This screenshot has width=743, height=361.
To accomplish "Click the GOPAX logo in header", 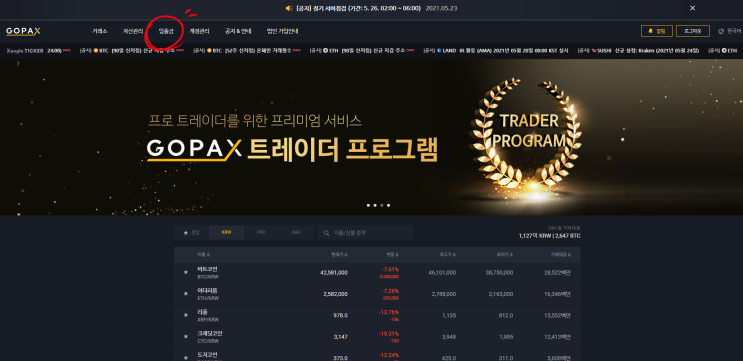I will pyautogui.click(x=23, y=31).
